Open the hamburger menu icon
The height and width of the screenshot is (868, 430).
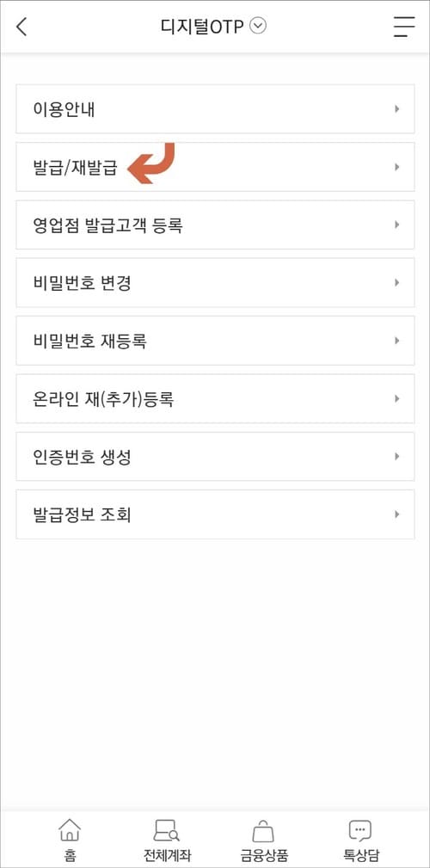click(x=404, y=27)
